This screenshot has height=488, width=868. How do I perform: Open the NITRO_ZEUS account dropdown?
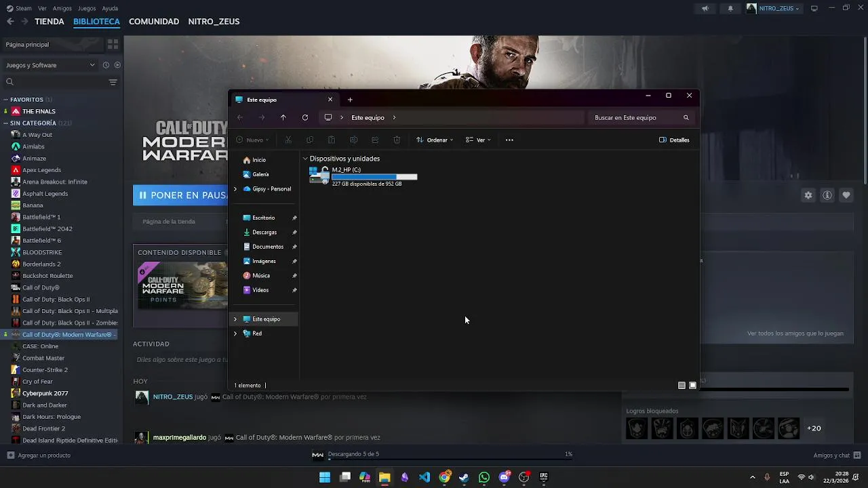click(x=773, y=8)
